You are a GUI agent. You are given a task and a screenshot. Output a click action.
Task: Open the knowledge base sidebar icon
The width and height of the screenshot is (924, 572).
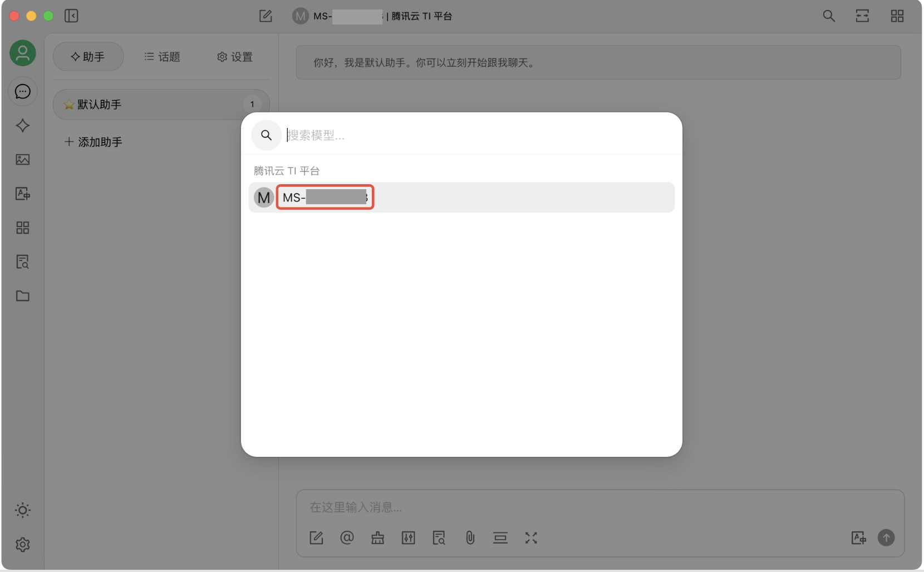pos(23,262)
